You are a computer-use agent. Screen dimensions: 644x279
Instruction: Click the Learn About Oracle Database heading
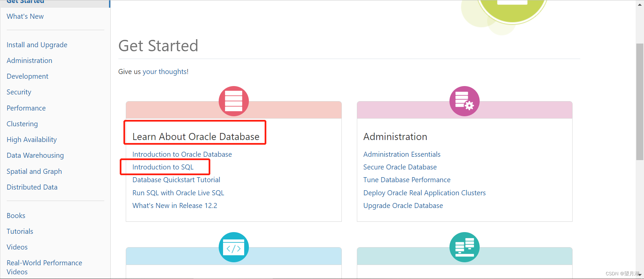(196, 137)
